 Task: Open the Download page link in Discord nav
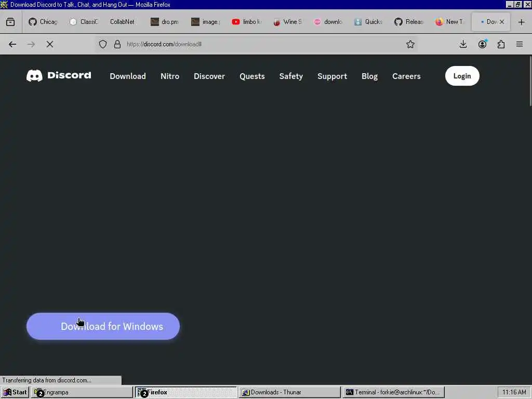(128, 76)
